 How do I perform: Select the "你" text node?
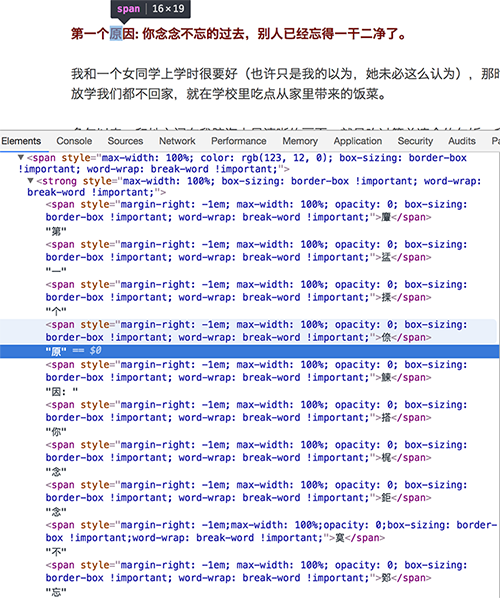56,432
